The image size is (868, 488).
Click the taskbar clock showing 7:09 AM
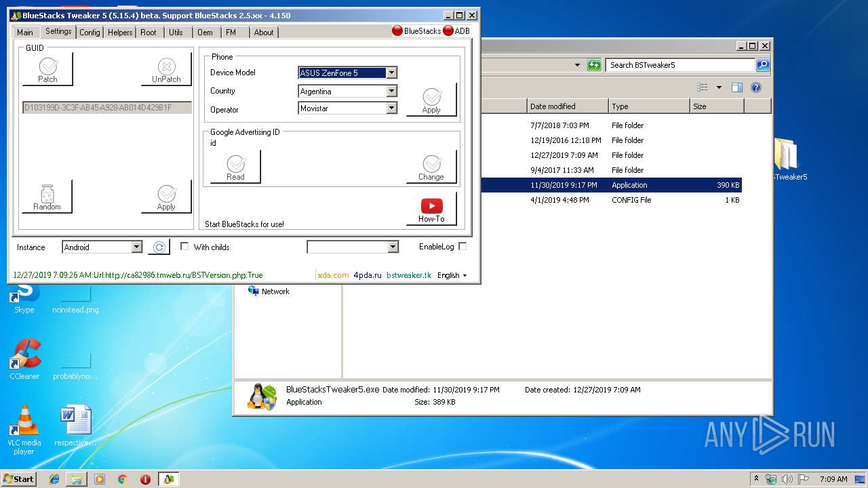coord(833,479)
